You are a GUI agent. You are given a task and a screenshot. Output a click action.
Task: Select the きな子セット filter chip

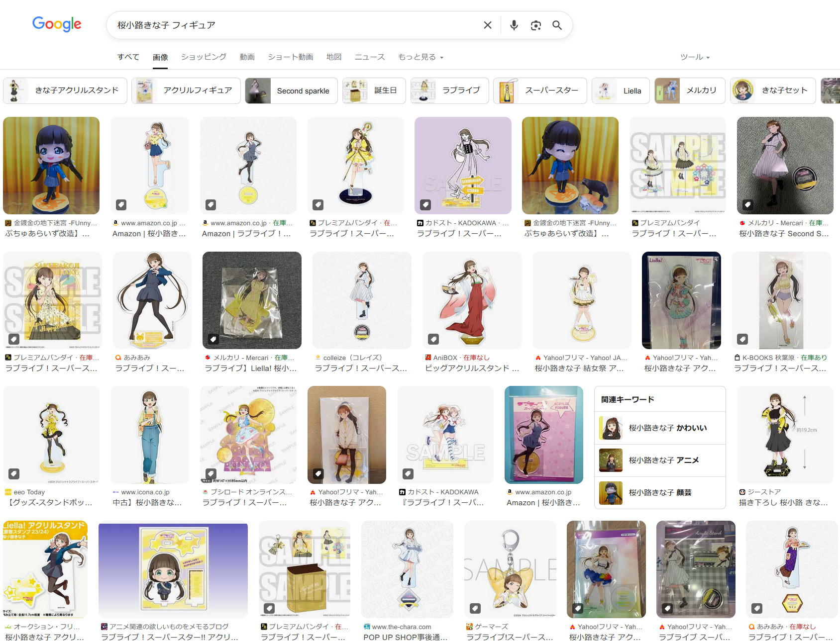coord(773,91)
